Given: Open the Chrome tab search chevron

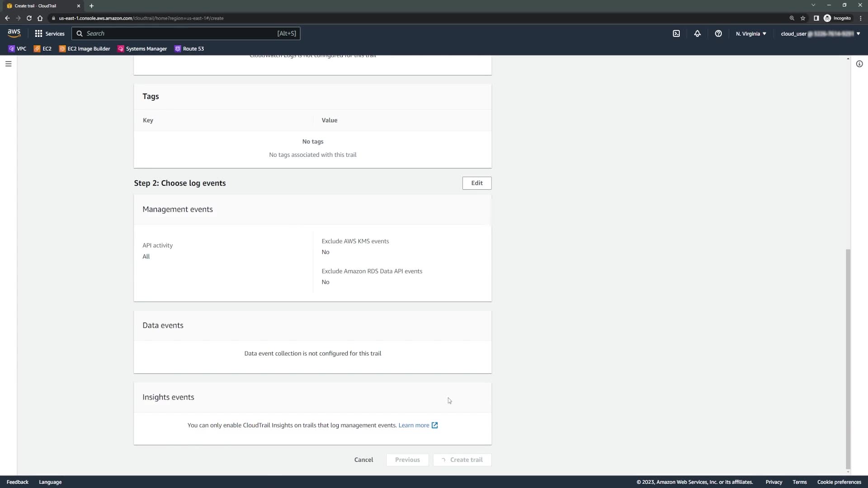Looking at the screenshot, I should tap(813, 5).
